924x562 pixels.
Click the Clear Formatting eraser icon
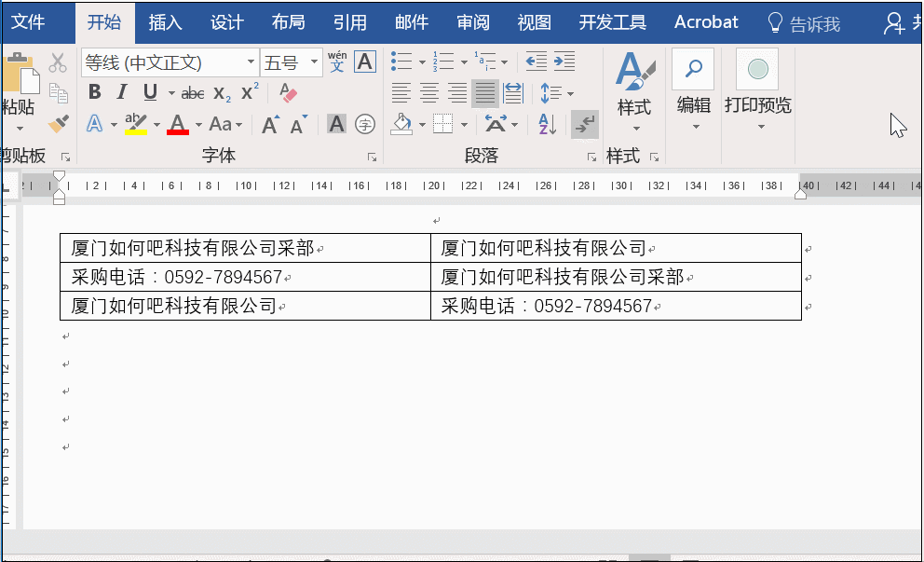click(x=288, y=93)
